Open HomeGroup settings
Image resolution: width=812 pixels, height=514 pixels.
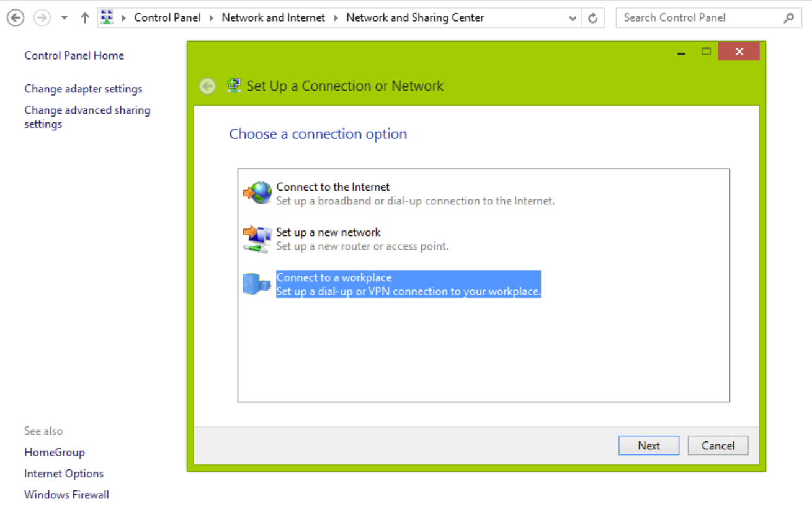click(54, 452)
